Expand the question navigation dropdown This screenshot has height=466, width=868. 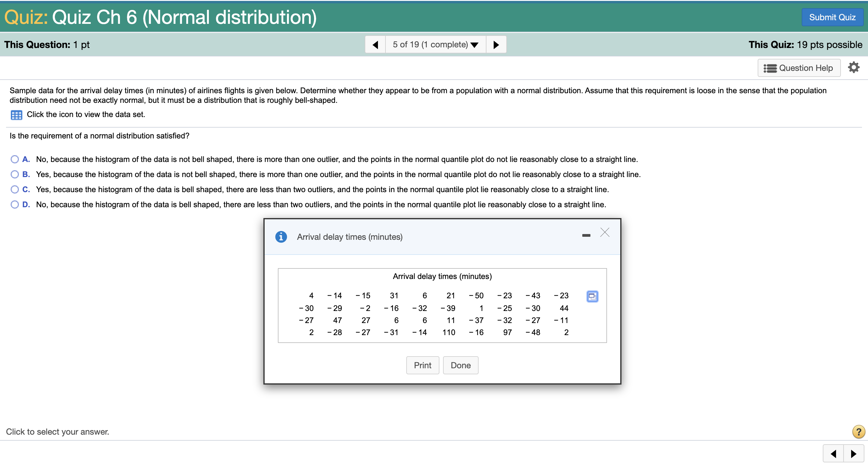coord(474,44)
